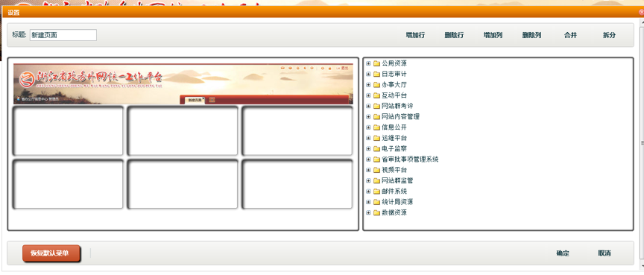The width and height of the screenshot is (644, 275).
Task: Select the 合并 merge option
Action: pyautogui.click(x=570, y=35)
